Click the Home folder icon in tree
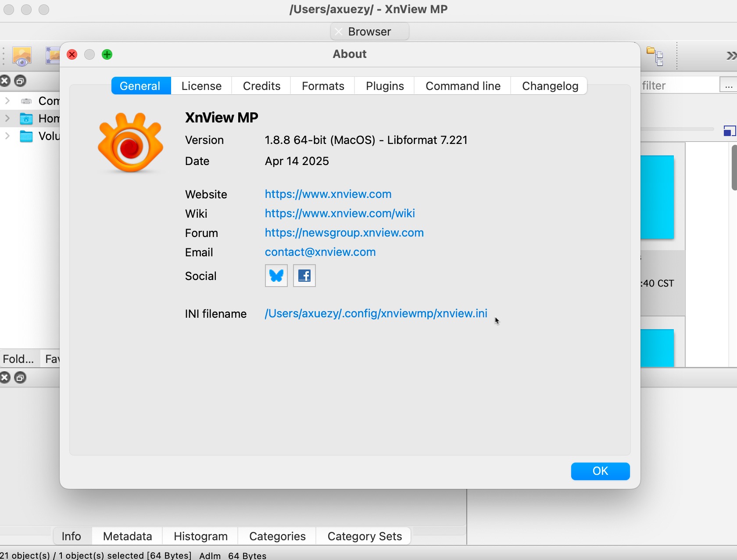 click(26, 118)
